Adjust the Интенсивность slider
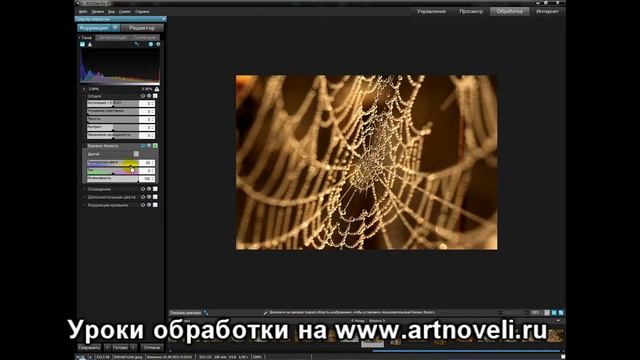Screen dimensions: 640x360 pos(113,179)
